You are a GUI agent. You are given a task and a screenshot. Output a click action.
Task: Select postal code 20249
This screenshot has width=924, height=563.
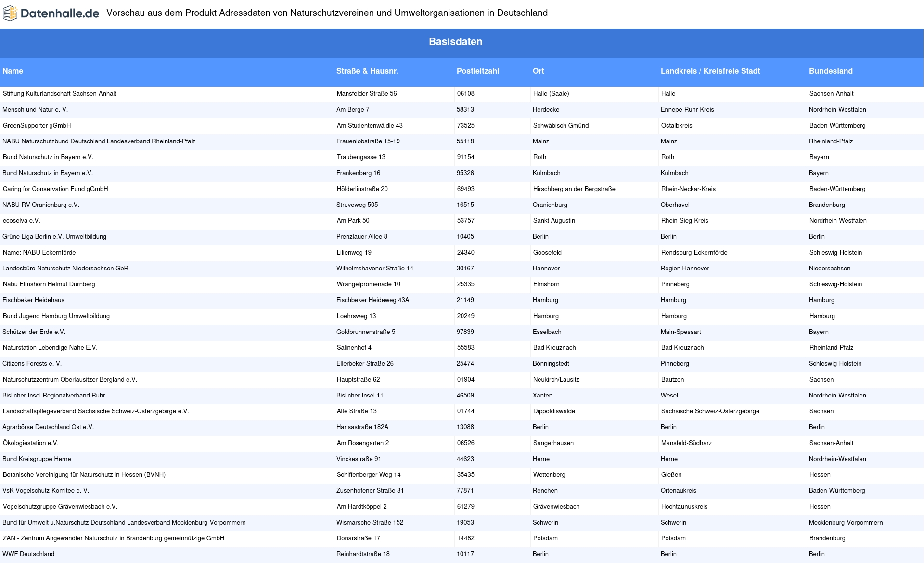click(466, 316)
